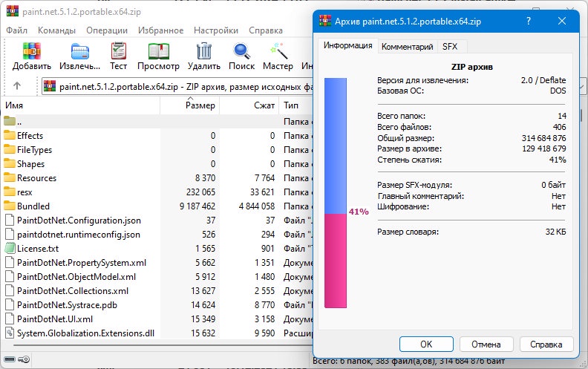Launch the Мастер wizard wand icon
Image resolution: width=588 pixels, height=369 pixels.
(278, 51)
